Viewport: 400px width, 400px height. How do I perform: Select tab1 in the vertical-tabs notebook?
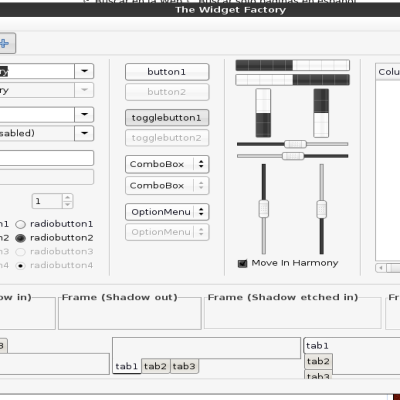[318, 346]
